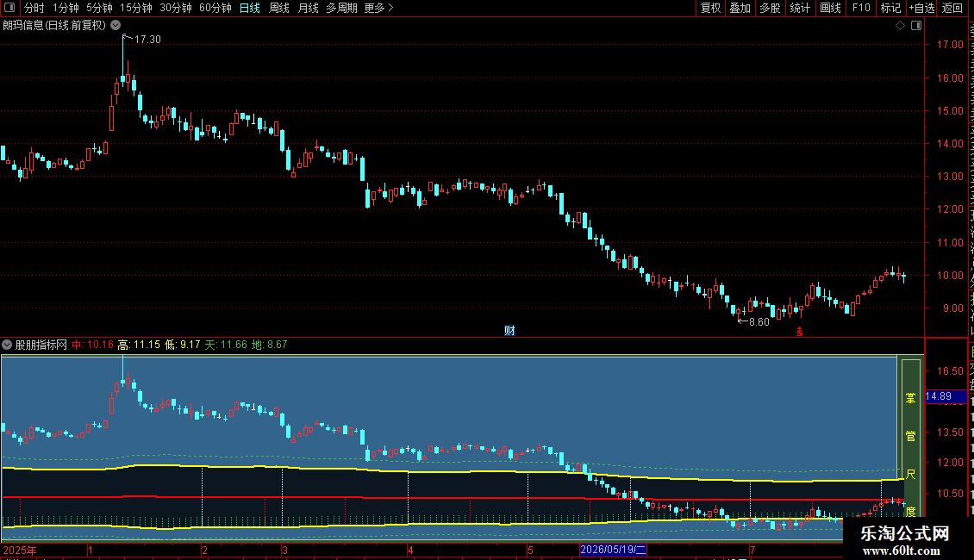Open F10 company info
Screen dimensions: 974x560
861,8
